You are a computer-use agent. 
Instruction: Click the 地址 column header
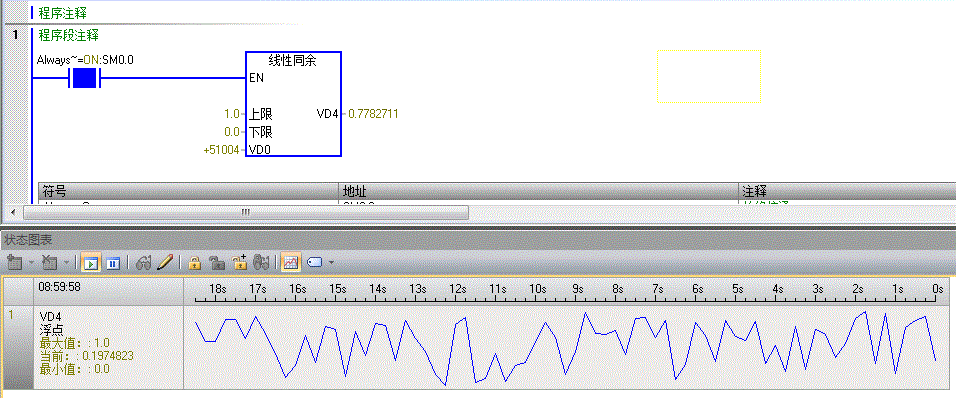(x=538, y=190)
